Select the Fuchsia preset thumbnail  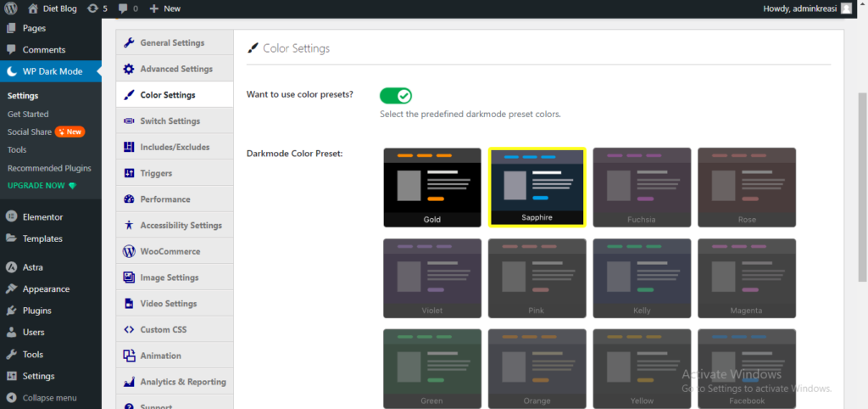tap(642, 187)
